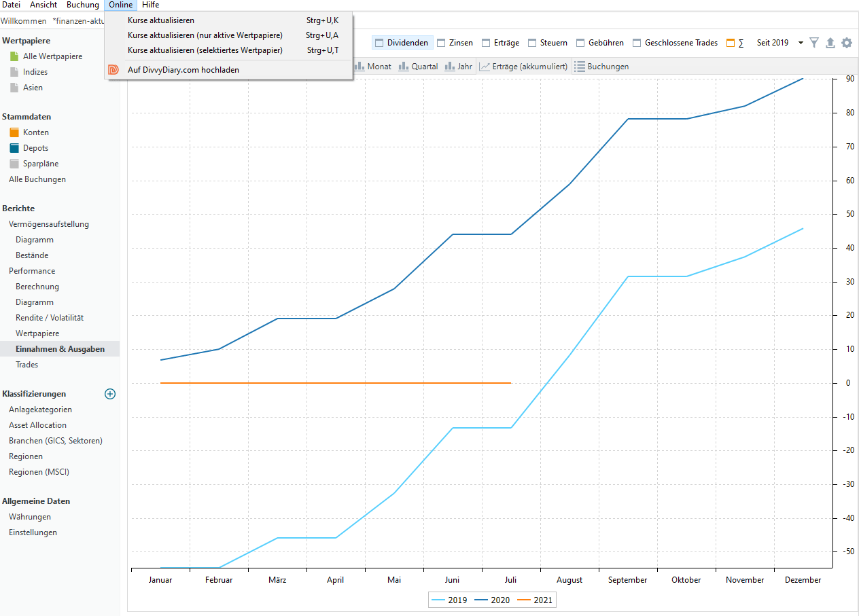
Task: Open Depots via the teal icon
Action: 14,148
